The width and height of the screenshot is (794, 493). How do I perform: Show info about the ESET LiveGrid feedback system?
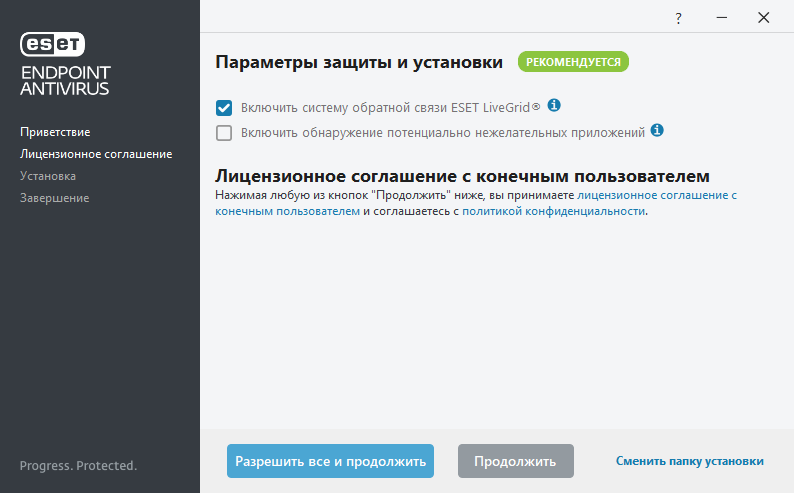(554, 105)
